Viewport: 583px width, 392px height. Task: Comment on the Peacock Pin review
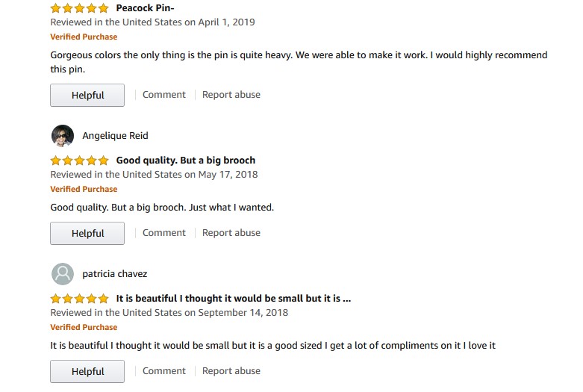pyautogui.click(x=163, y=95)
